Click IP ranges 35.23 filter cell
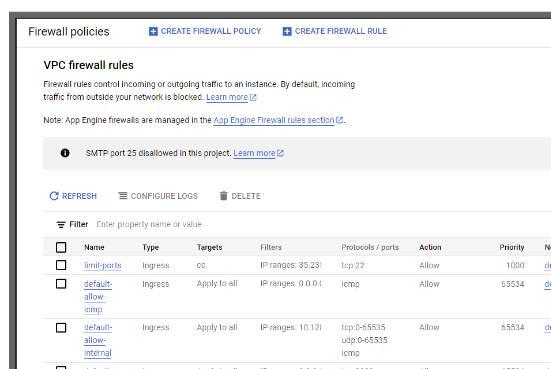551x369 pixels. 291,265
